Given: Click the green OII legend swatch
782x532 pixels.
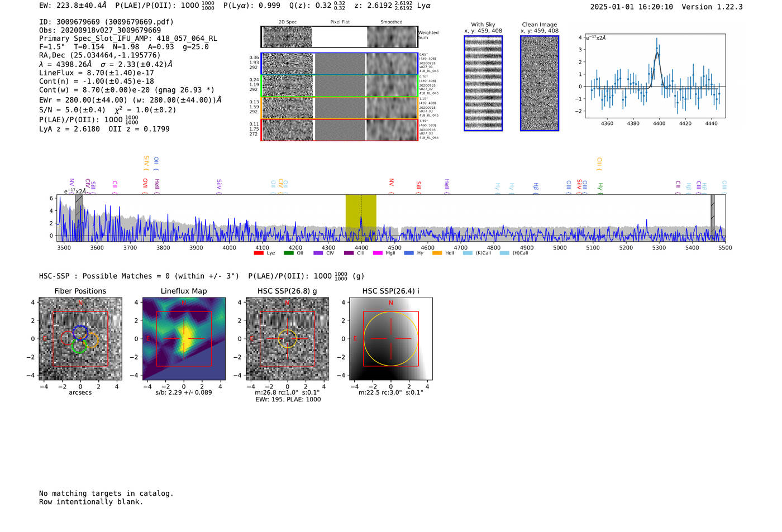Looking at the screenshot, I should point(288,253).
